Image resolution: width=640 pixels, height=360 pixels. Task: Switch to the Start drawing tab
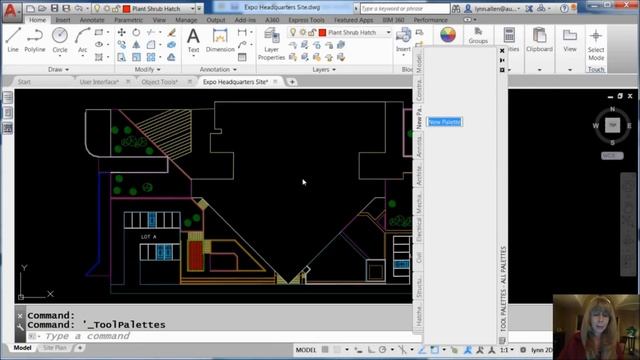pos(24,82)
